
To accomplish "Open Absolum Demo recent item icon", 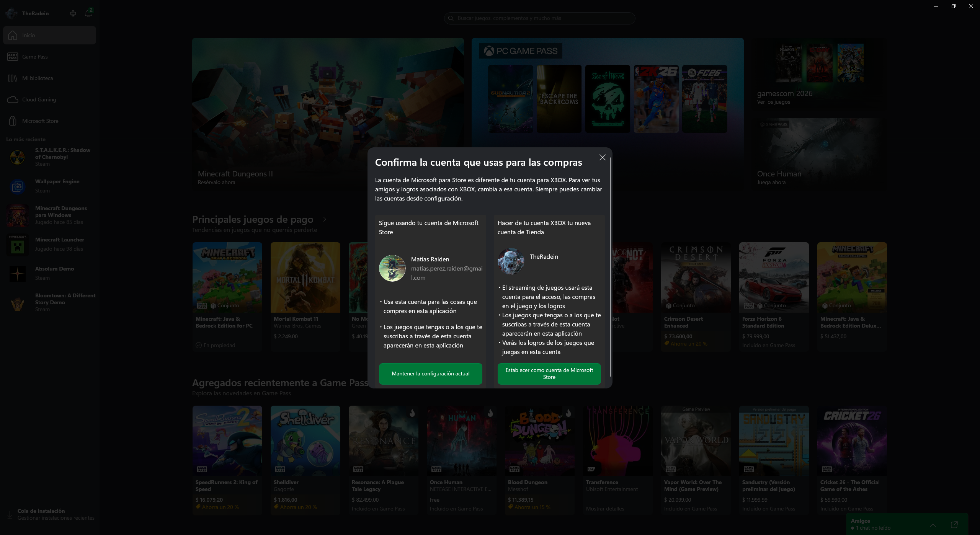I will pyautogui.click(x=17, y=274).
